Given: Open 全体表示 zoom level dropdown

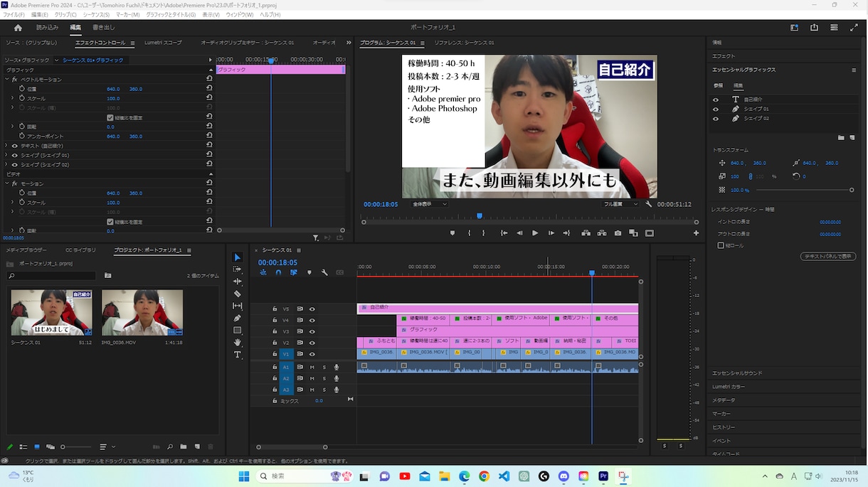Looking at the screenshot, I should click(x=429, y=204).
